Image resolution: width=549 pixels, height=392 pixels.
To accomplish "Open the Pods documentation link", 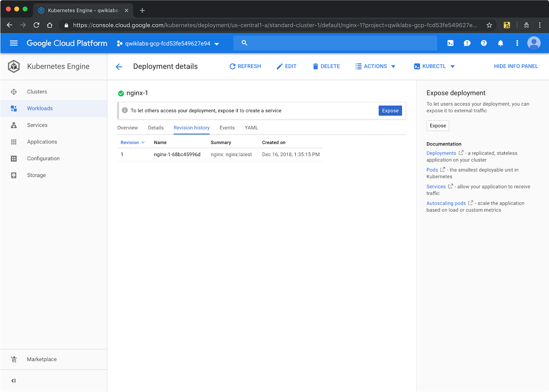I will [432, 170].
